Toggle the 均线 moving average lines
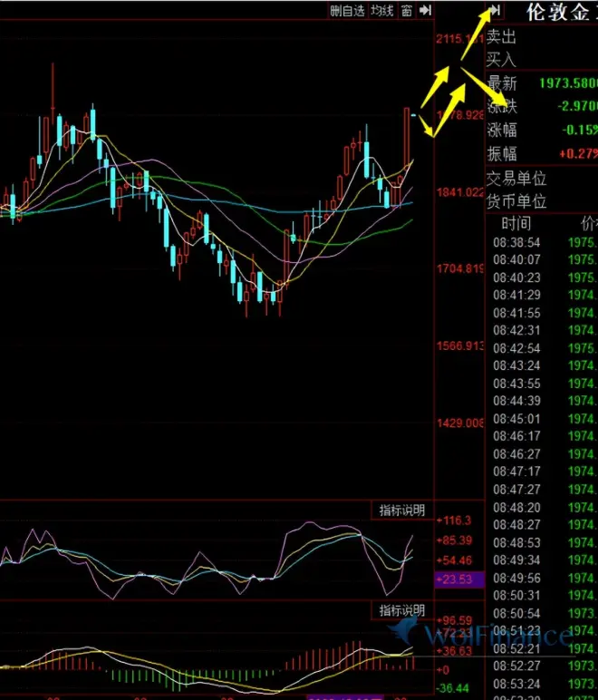This screenshot has width=598, height=700. click(x=382, y=10)
